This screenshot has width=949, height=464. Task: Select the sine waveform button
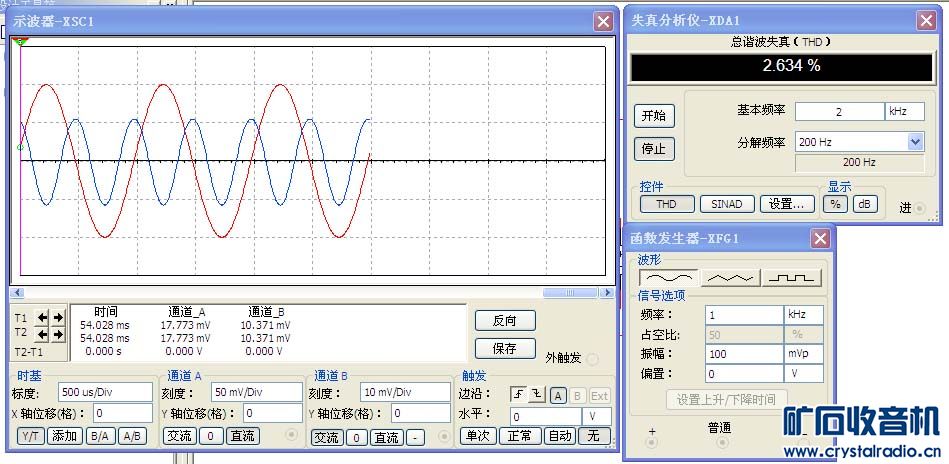pyautogui.click(x=669, y=277)
